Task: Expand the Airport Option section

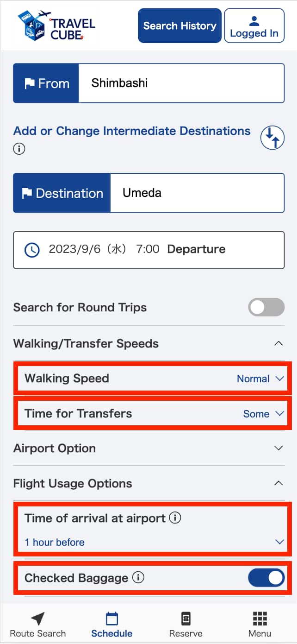Action: (x=278, y=448)
